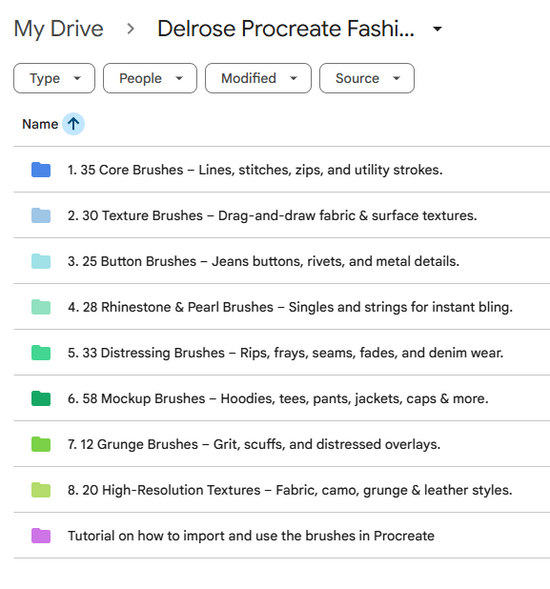The height and width of the screenshot is (589, 550).
Task: Open the current folder name dropdown arrow
Action: coord(437,29)
